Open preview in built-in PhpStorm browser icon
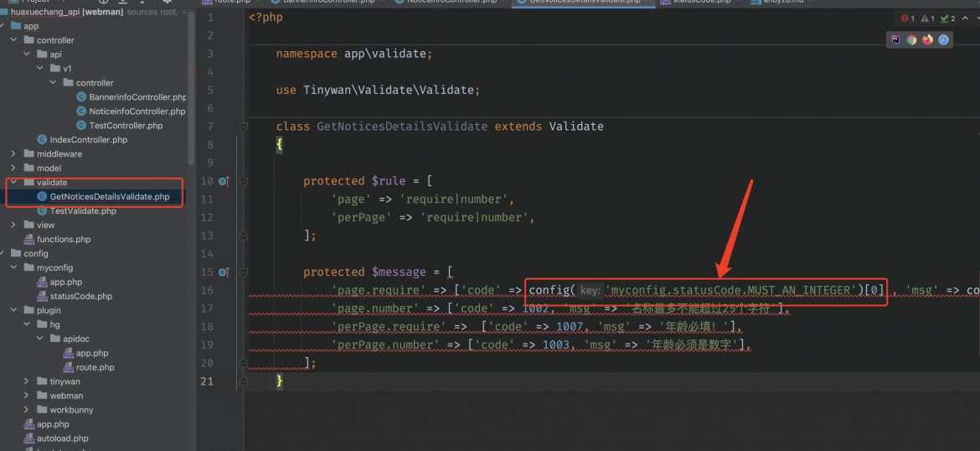Screen dimensions: 980x451 click(x=895, y=40)
